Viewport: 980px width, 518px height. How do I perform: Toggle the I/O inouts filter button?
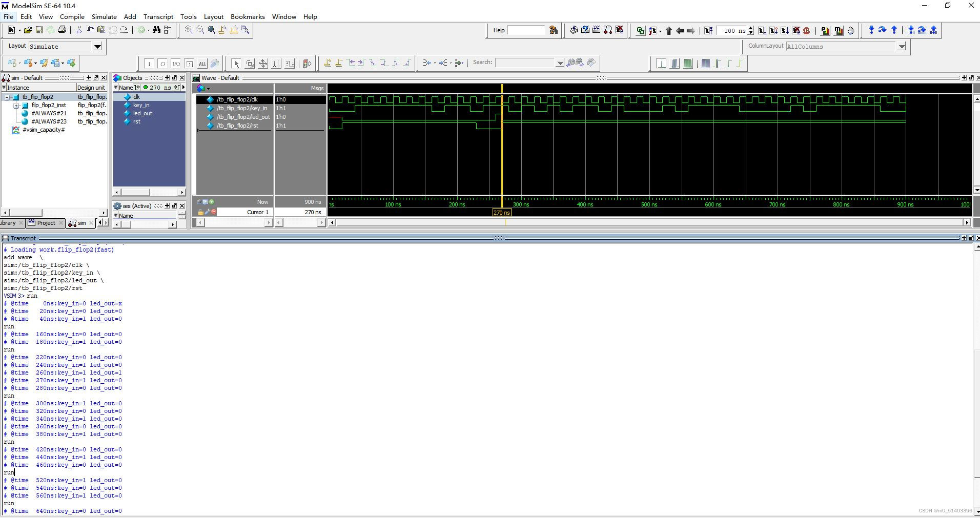pos(176,64)
